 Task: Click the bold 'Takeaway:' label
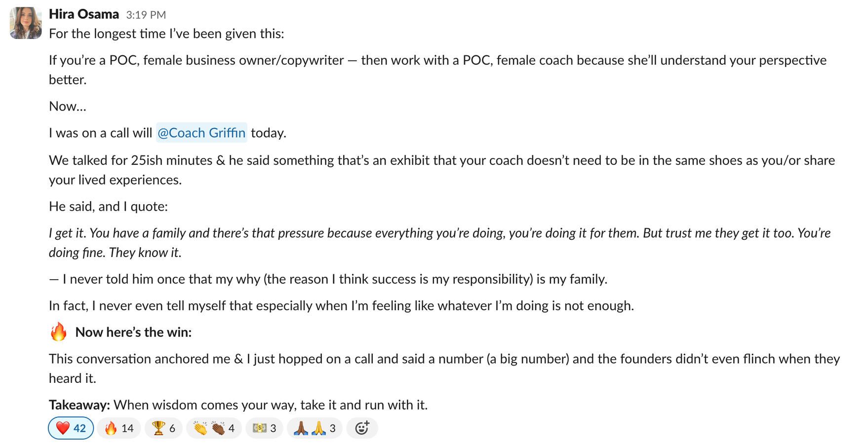[79, 405]
